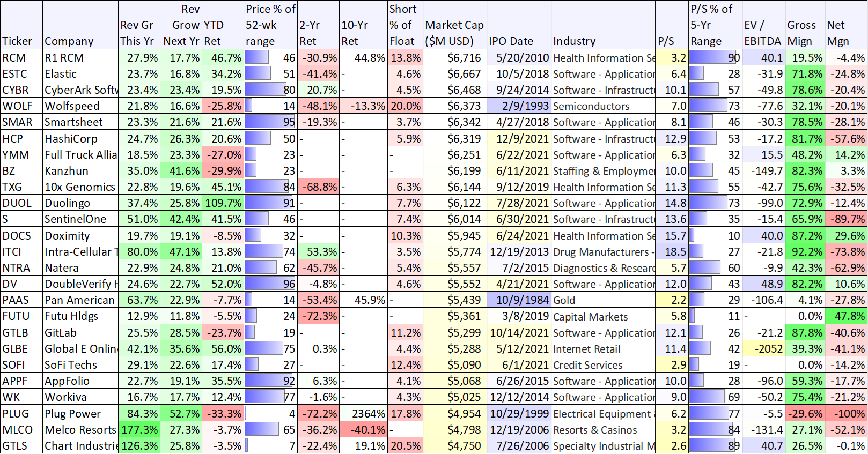Select the Market Cap ($M USD) header

(454, 25)
